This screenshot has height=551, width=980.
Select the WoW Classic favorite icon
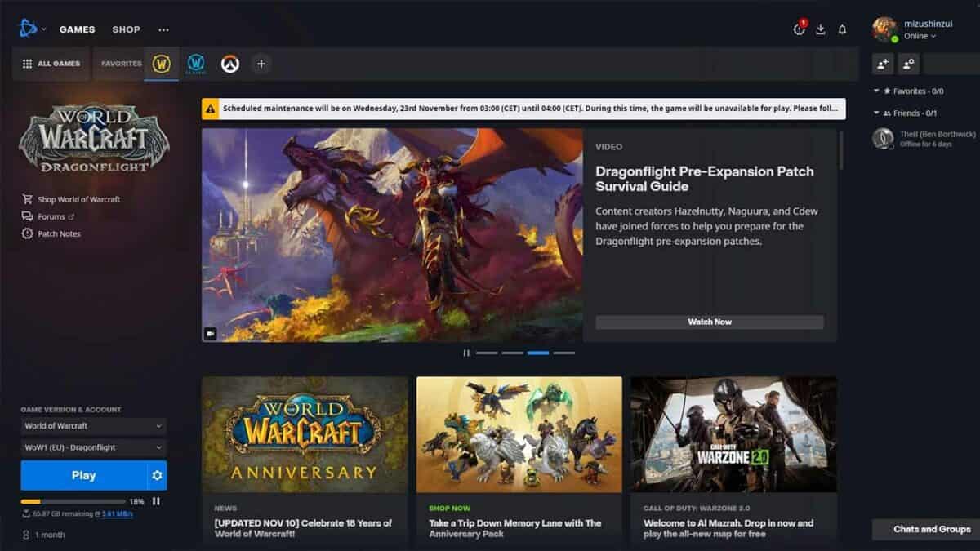(196, 64)
